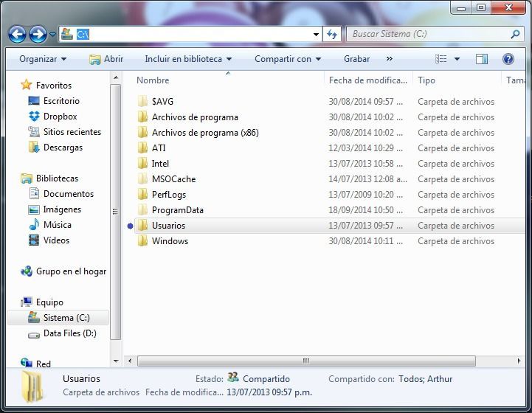Image resolution: width=532 pixels, height=413 pixels.
Task: Open the Compartir con menu
Action: coord(288,59)
